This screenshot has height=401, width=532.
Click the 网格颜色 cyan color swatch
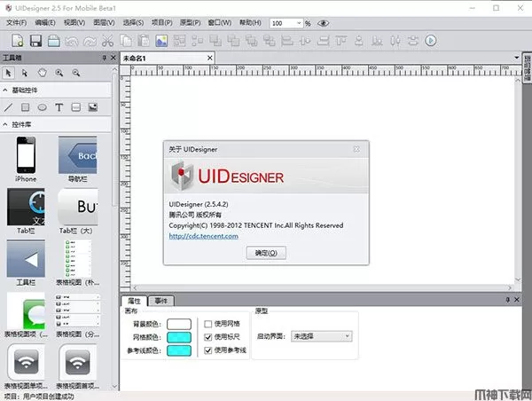179,338
